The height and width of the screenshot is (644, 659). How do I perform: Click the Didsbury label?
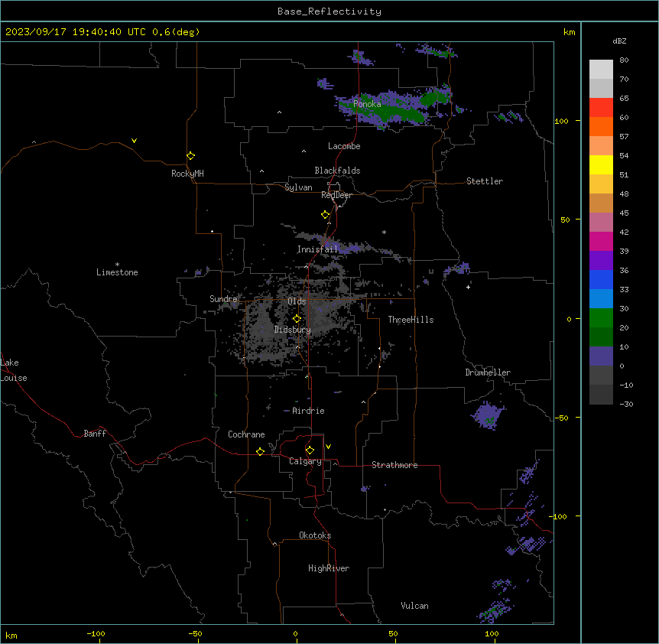click(293, 330)
